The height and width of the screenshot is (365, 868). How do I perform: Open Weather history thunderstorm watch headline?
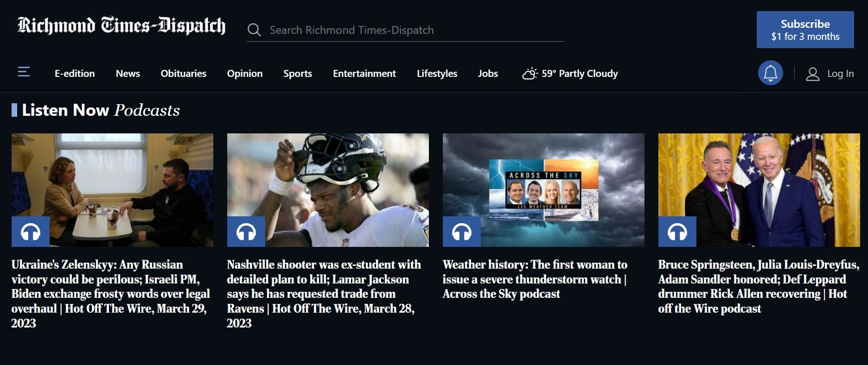coord(535,279)
